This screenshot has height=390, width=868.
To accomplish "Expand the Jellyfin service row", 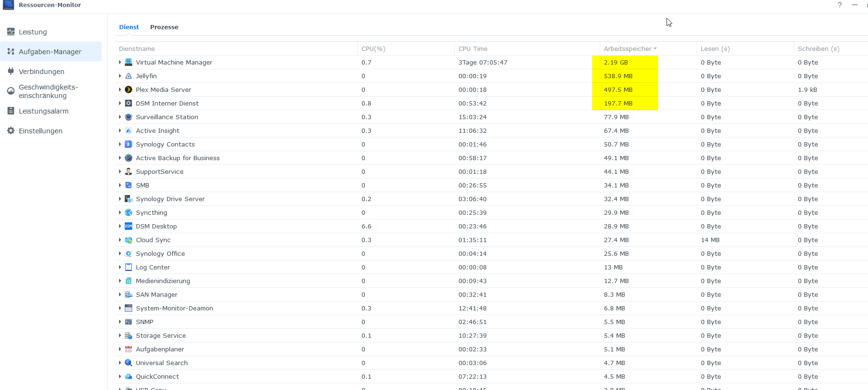I will pyautogui.click(x=120, y=76).
